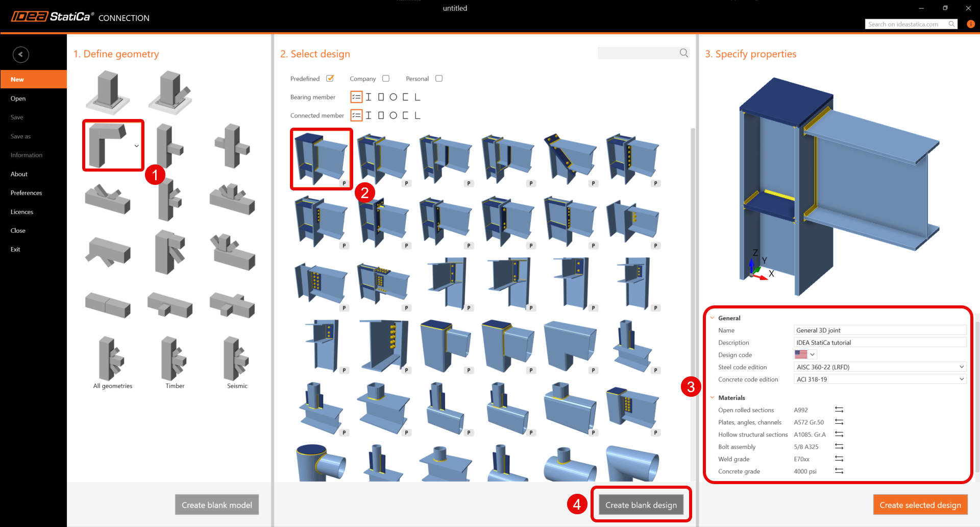The height and width of the screenshot is (527, 980).
Task: Click Create selected design button
Action: [920, 505]
